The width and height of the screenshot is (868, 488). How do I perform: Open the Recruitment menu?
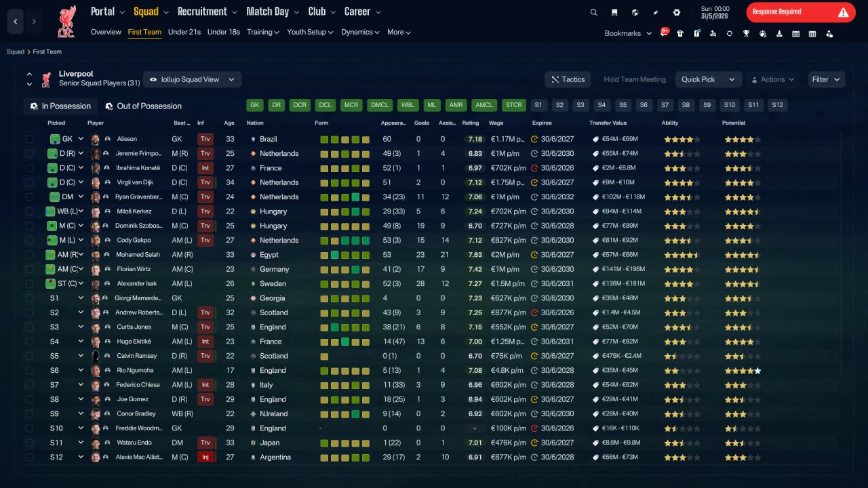coord(207,12)
